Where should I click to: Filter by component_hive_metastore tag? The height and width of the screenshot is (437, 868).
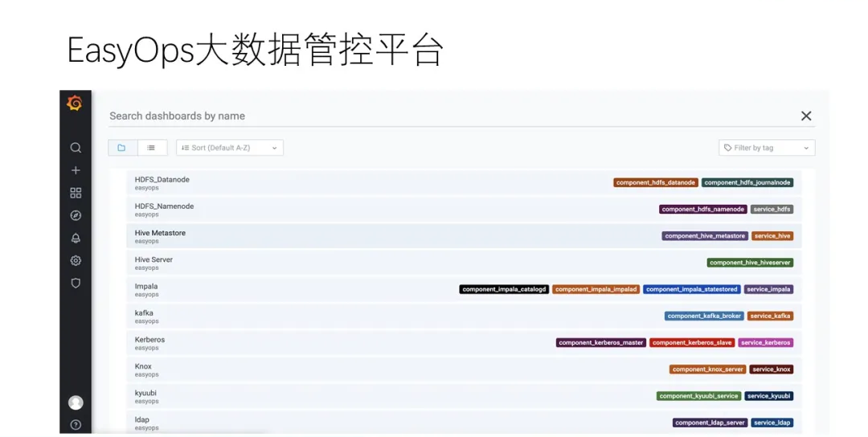705,235
